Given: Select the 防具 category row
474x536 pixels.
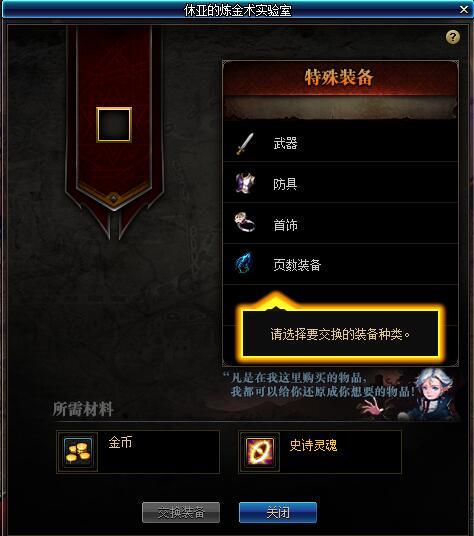Looking at the screenshot, I should [x=340, y=183].
